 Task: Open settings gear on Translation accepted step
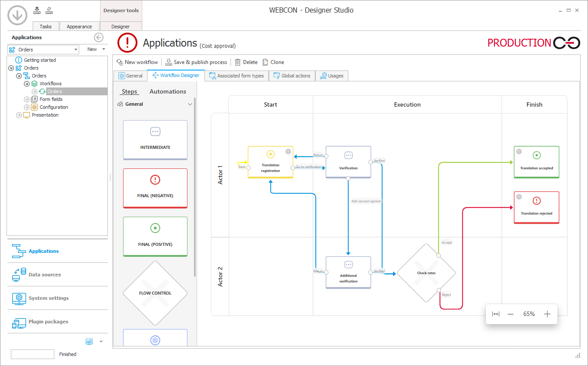(519, 151)
